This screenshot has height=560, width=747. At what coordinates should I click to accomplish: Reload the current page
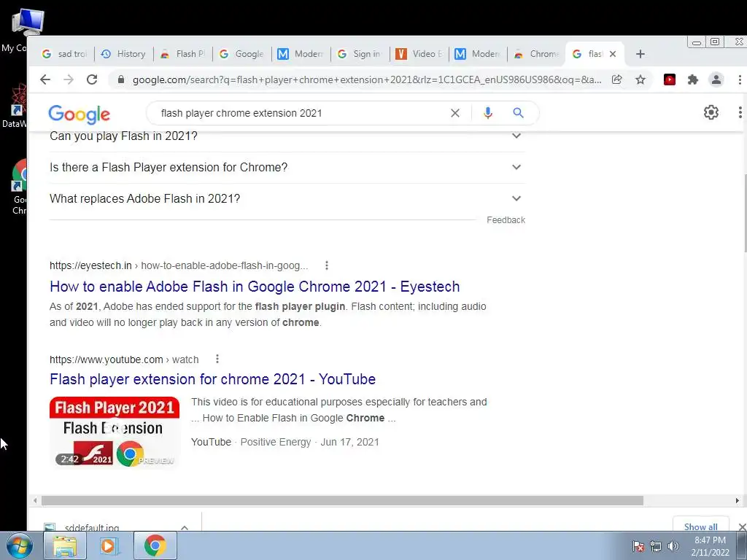point(92,79)
